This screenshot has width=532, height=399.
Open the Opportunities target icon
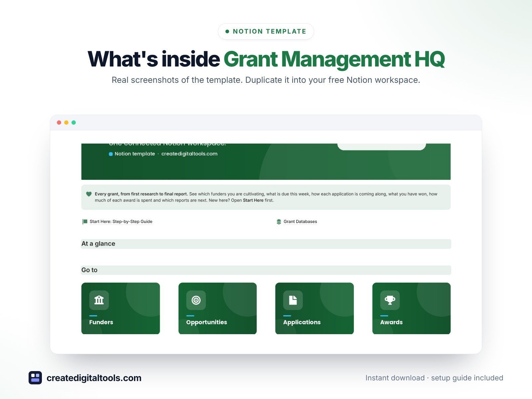pos(196,300)
